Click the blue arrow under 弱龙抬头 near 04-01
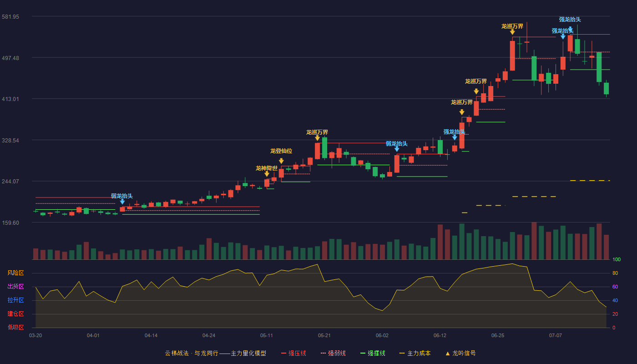The image size is (637, 364). 122,202
